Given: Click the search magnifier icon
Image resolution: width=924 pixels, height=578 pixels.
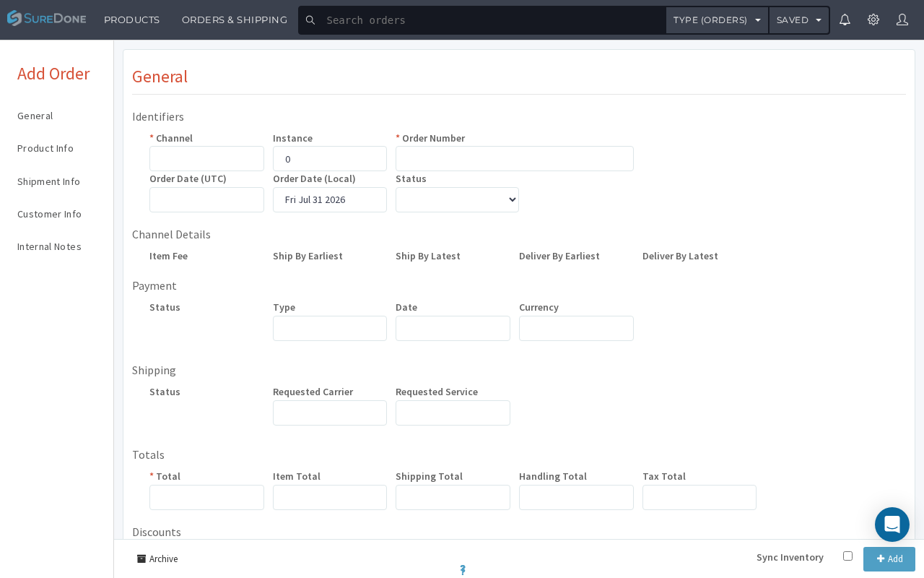Looking at the screenshot, I should click(310, 20).
